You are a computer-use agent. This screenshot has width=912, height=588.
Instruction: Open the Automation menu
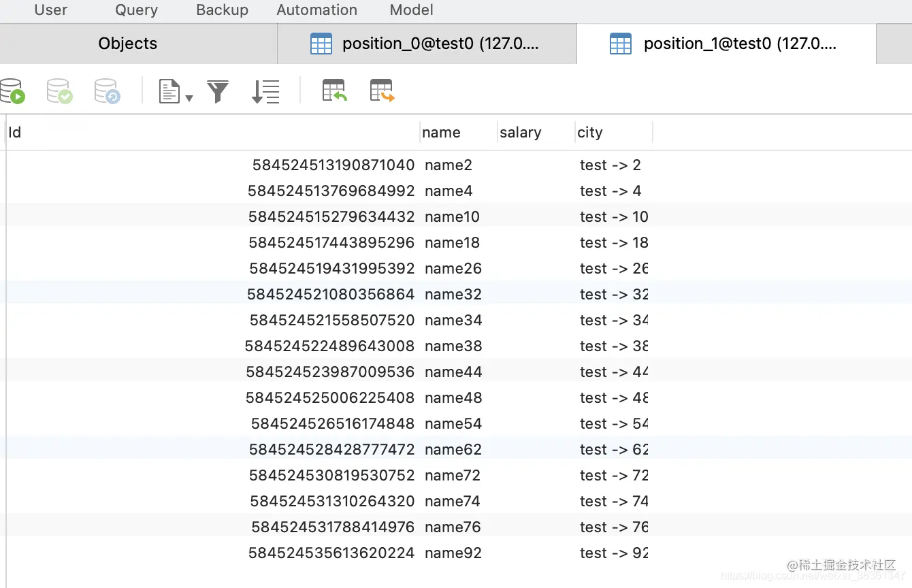pos(316,10)
